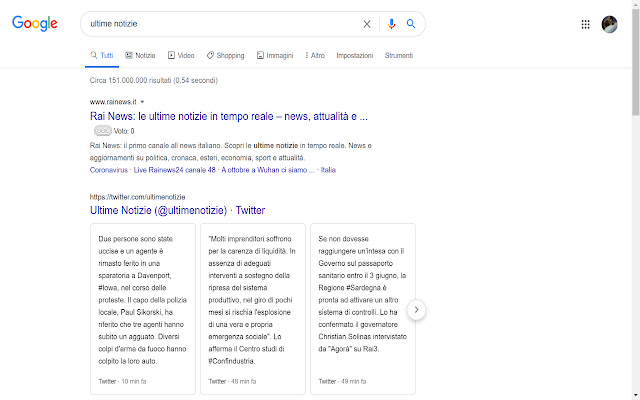Open the tweet card about Sardegna passport
This screenshot has height=400, width=640.
(x=363, y=309)
